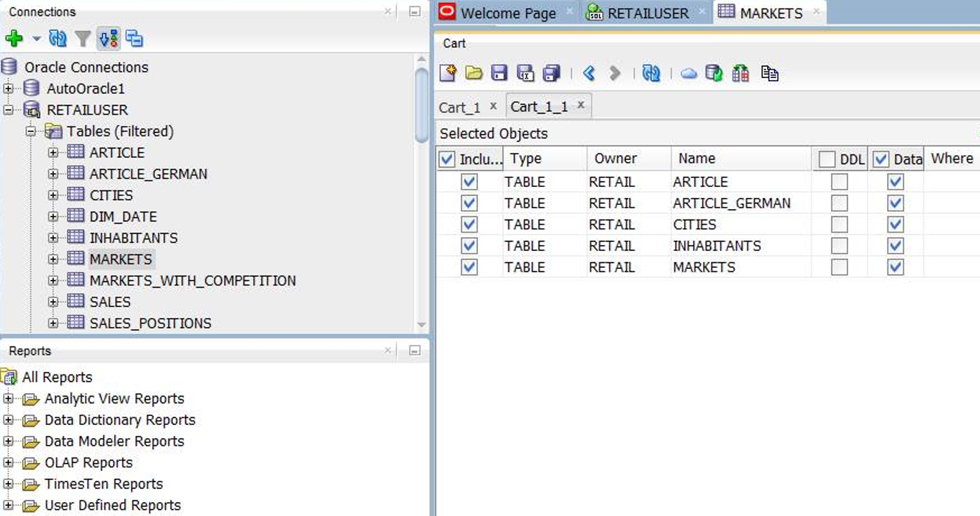Expand the Data Dictionary Reports folder

click(x=8, y=420)
